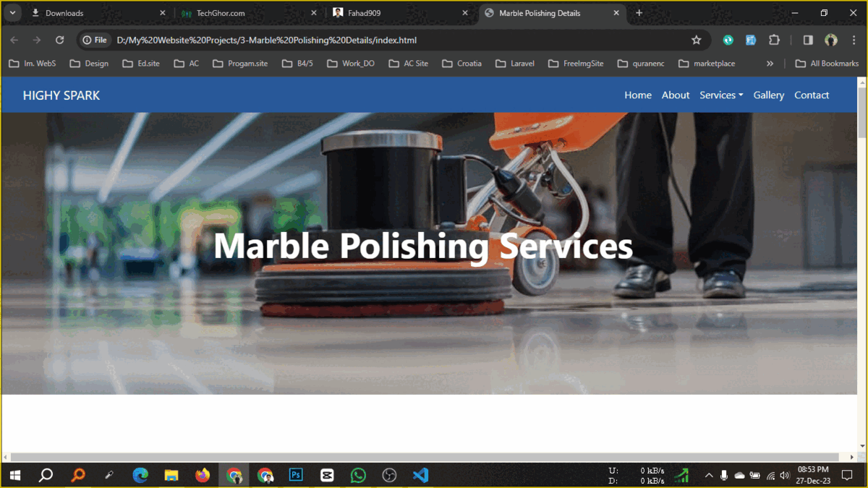
Task: Open the blue square extension icon
Action: click(x=751, y=40)
